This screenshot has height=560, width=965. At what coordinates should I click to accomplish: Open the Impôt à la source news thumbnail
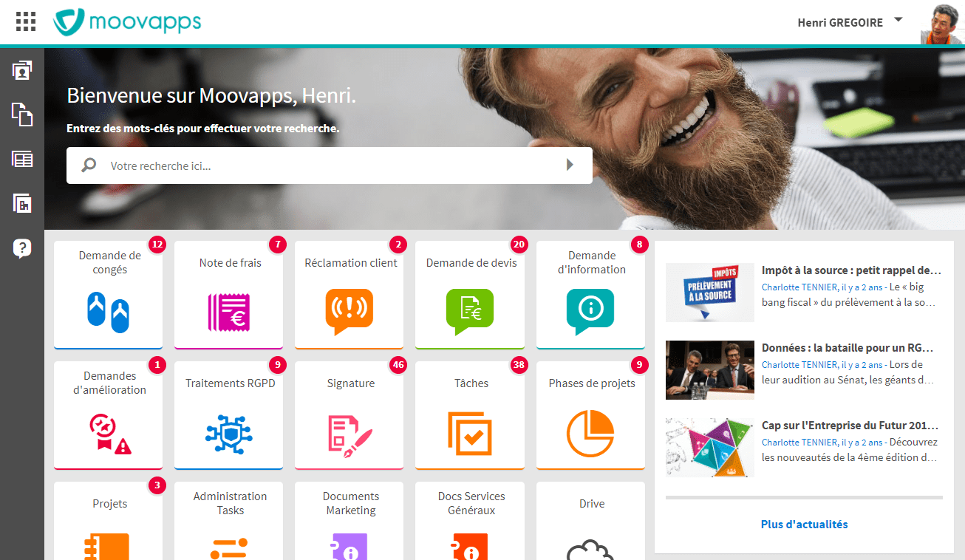pos(710,292)
